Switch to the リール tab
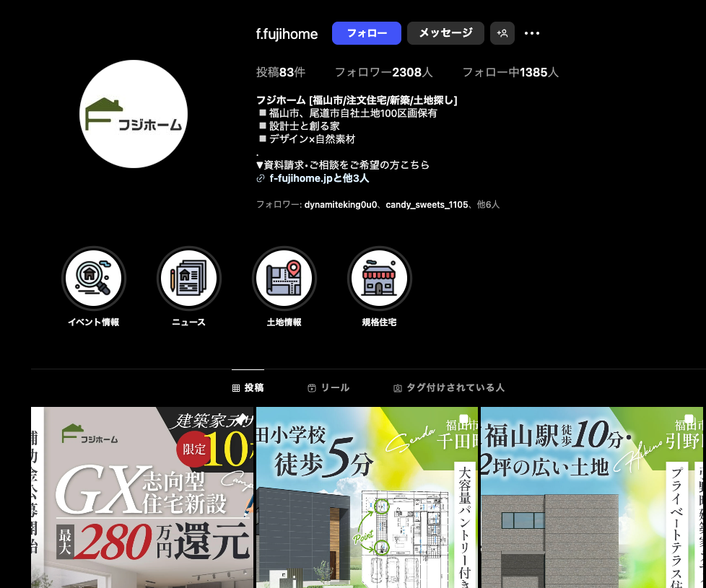 point(328,388)
